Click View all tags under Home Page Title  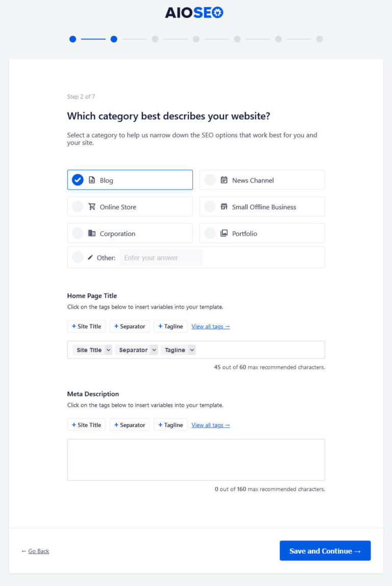point(210,326)
